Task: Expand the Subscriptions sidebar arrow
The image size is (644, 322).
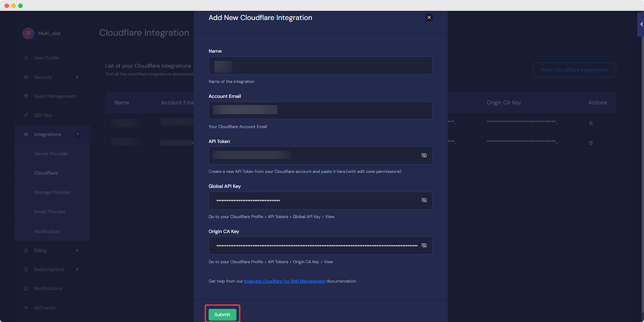Action: click(x=77, y=269)
